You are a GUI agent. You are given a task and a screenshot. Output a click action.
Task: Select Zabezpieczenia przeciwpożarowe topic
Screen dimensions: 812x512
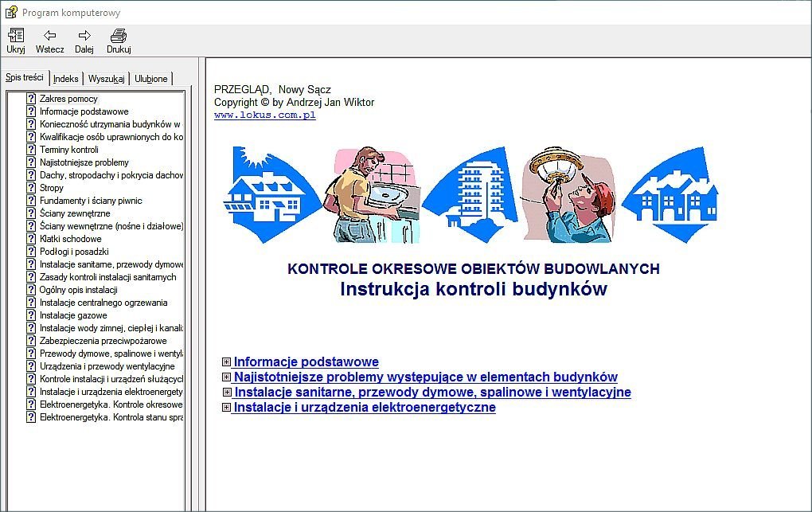(103, 341)
